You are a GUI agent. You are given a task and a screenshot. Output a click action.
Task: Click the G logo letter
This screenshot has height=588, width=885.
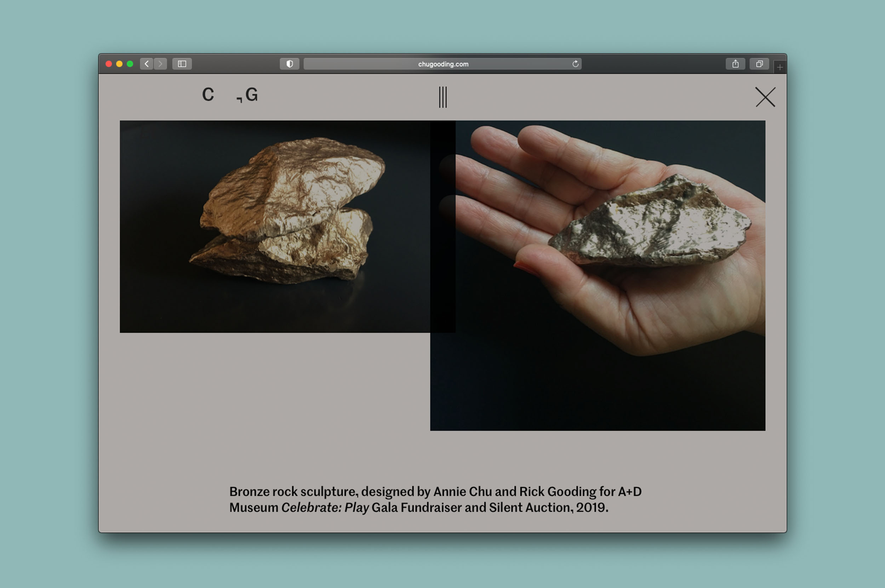(251, 95)
